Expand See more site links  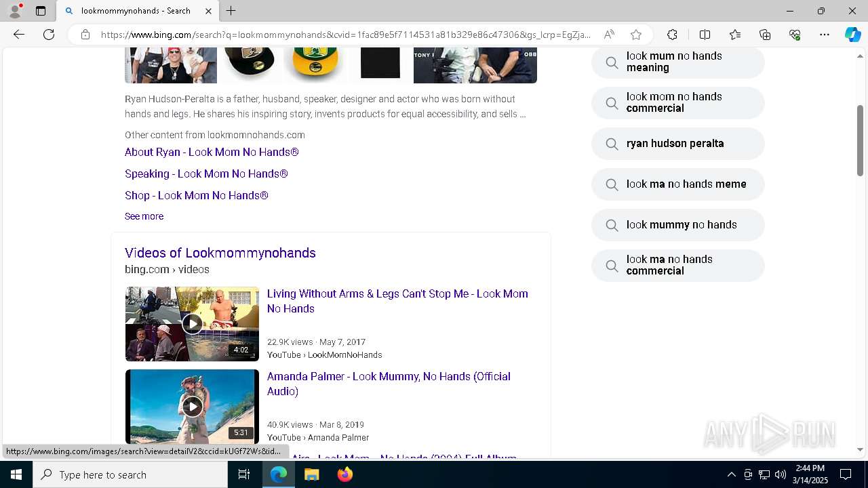[144, 216]
